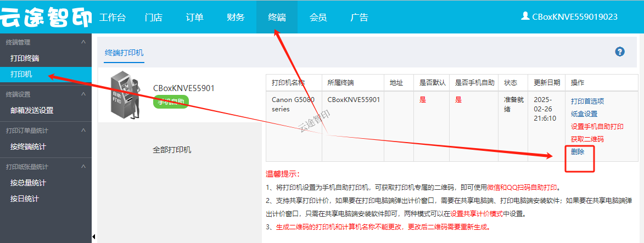The image size is (644, 243).
Task: Open 邮箱发送设置 in the sidebar
Action: [x=32, y=110]
